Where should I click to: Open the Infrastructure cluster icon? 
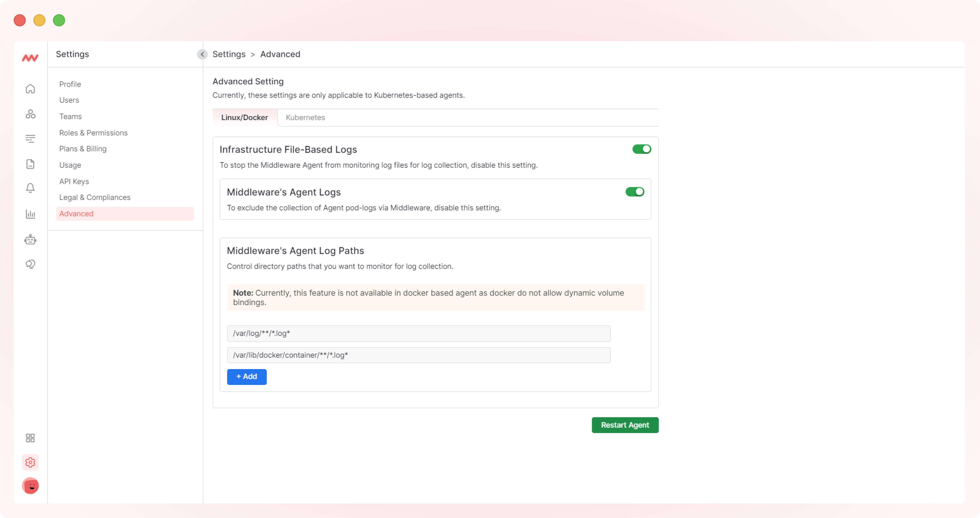click(x=30, y=114)
